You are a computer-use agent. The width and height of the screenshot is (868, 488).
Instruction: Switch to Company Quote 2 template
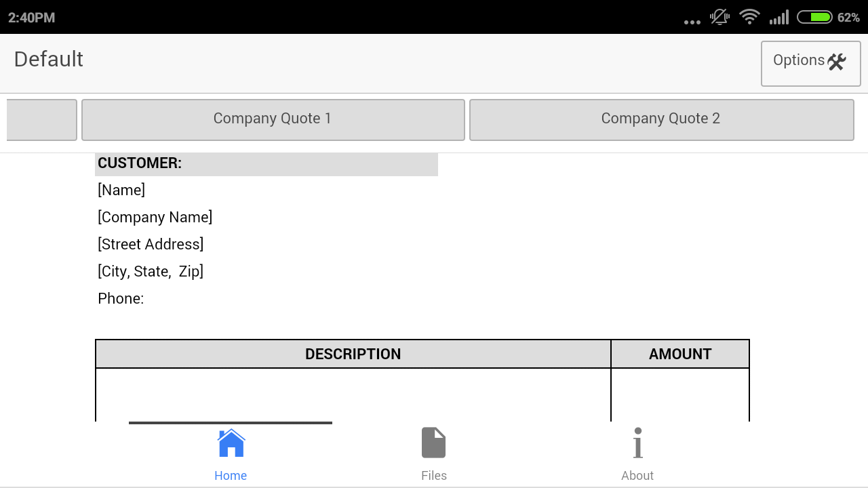[x=660, y=119]
